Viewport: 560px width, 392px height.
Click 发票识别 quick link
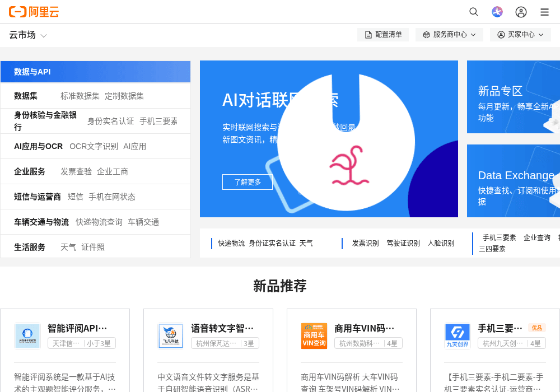click(x=365, y=244)
